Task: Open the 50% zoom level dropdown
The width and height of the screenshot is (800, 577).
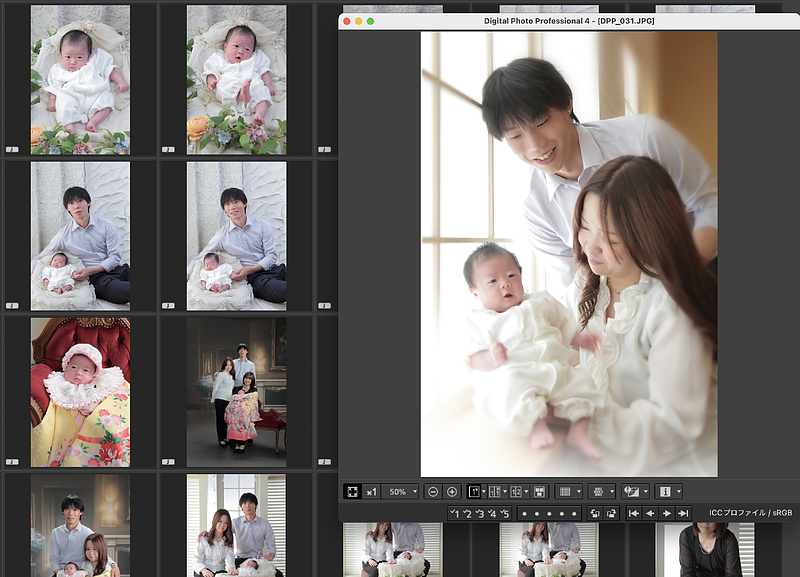Action: (402, 492)
